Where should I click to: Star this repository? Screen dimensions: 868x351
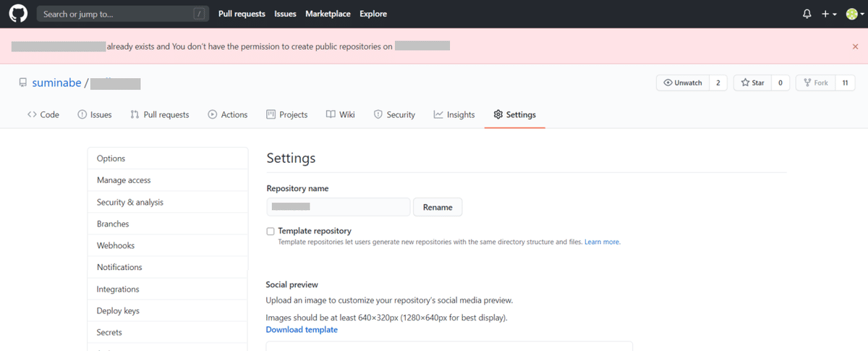click(752, 83)
